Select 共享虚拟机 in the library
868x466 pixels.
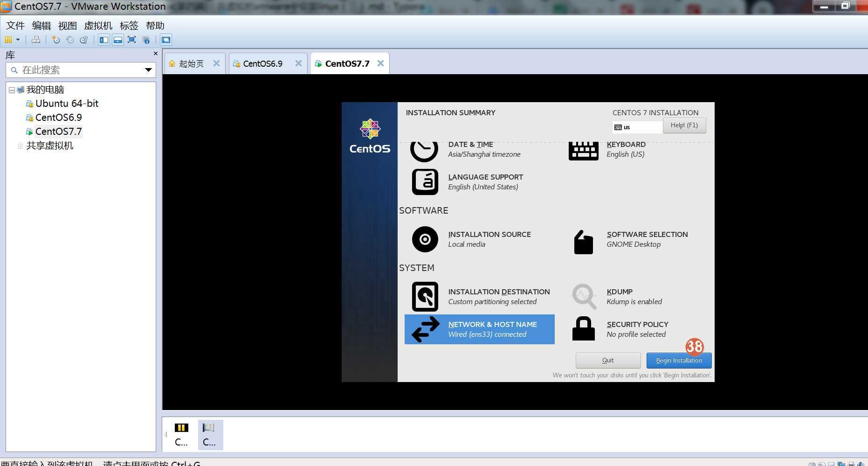coord(49,146)
